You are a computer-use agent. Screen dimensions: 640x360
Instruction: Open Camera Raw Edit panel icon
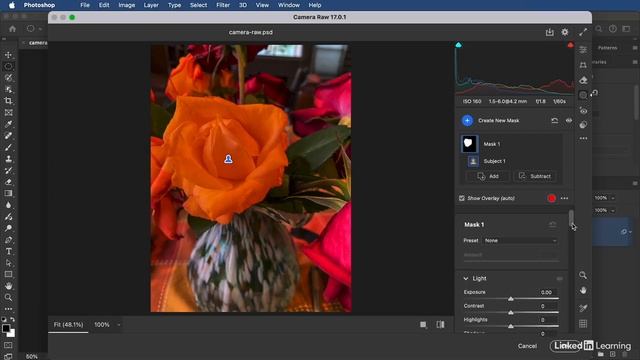tap(583, 49)
